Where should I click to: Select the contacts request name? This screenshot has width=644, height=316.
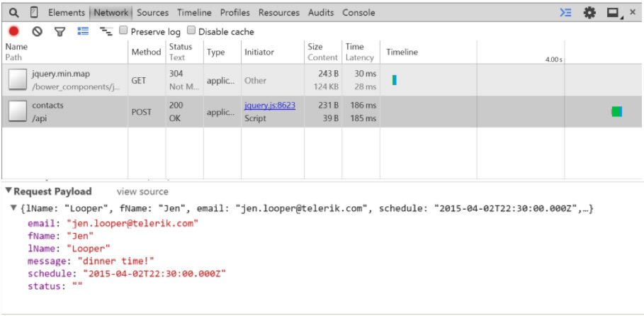point(47,105)
